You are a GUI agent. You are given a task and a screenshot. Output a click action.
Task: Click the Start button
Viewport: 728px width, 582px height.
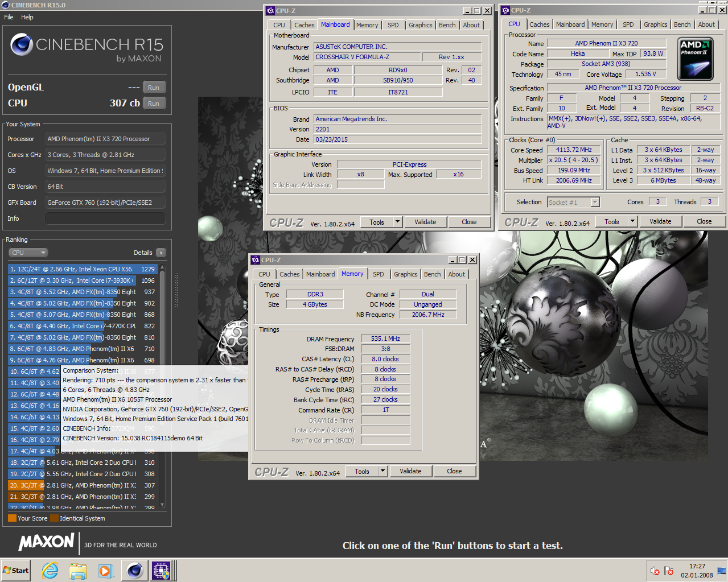click(x=16, y=570)
